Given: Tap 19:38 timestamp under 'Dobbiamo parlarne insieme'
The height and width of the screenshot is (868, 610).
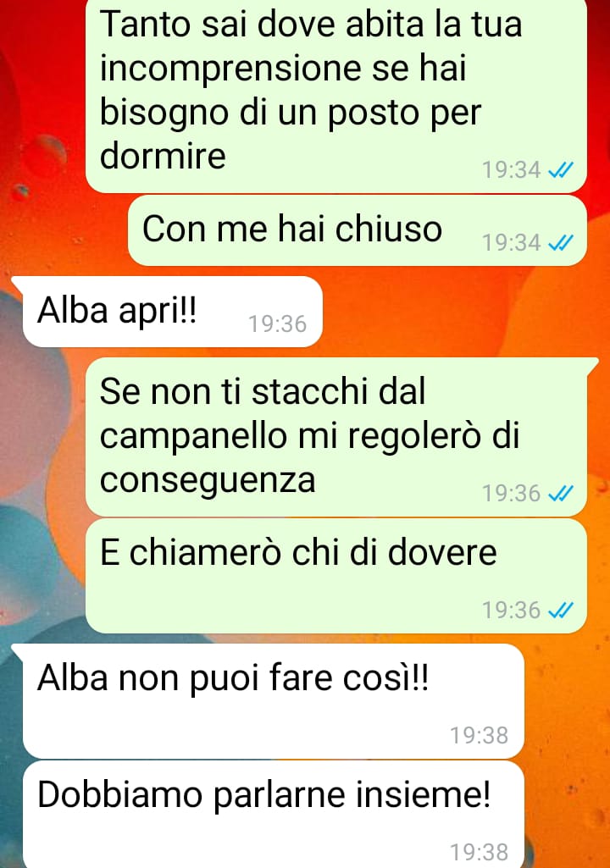Looking at the screenshot, I should point(479,852).
